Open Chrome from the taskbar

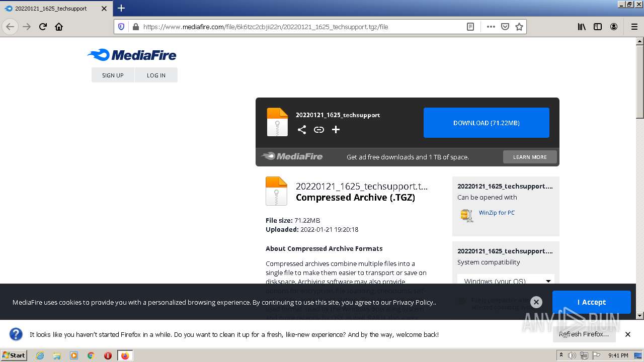click(x=91, y=355)
